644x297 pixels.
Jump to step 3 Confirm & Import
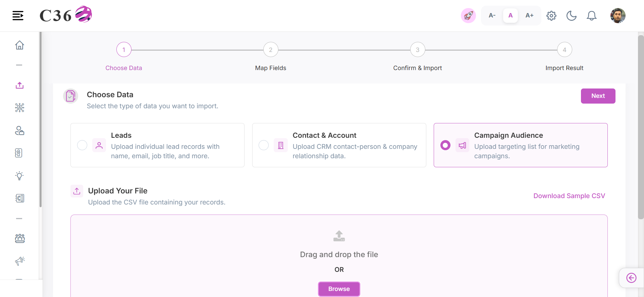(x=418, y=50)
